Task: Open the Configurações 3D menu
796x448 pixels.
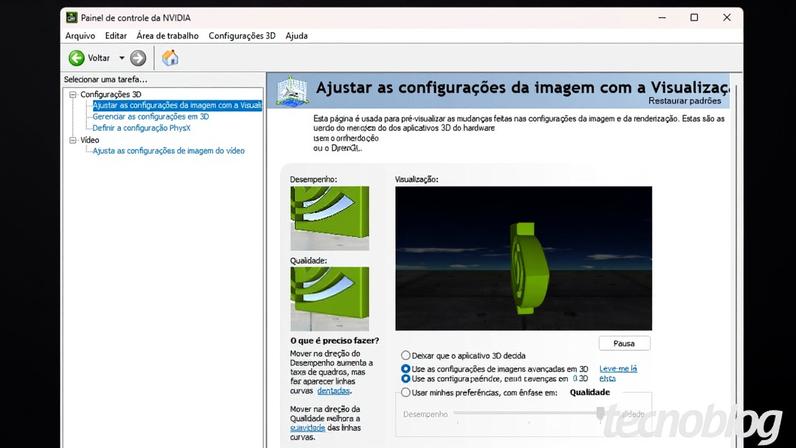Action: pos(242,36)
